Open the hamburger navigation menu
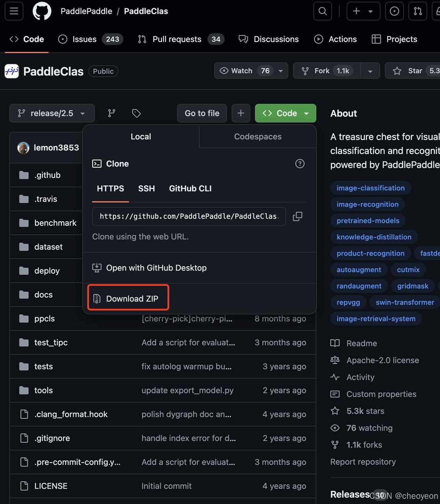Screen dimensions: 440x504 (x=14, y=11)
